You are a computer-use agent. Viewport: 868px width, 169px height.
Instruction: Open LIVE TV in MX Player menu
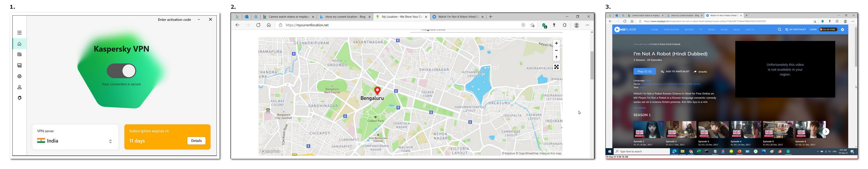[x=750, y=29]
